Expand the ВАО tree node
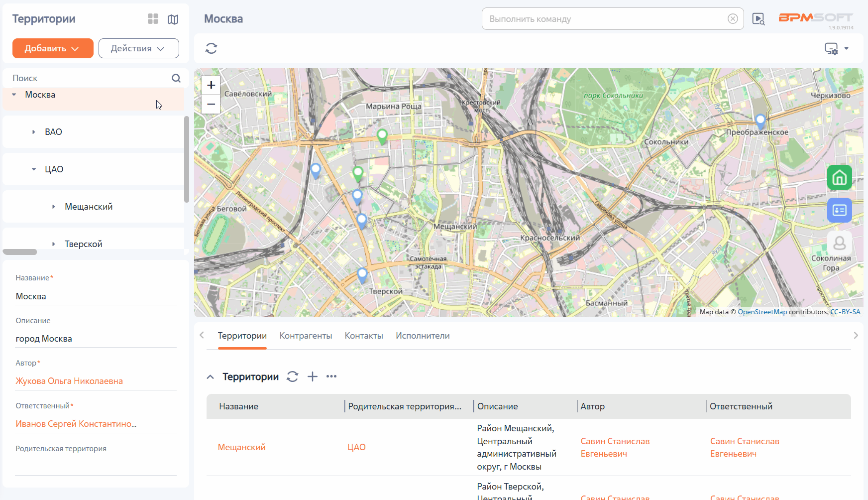This screenshot has height=500, width=868. tap(33, 132)
